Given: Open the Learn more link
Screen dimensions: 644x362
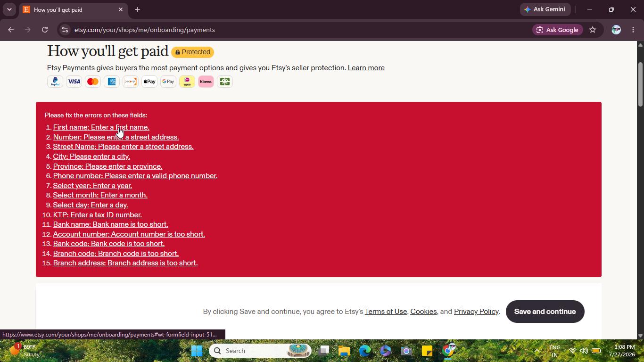Looking at the screenshot, I should click(x=366, y=68).
